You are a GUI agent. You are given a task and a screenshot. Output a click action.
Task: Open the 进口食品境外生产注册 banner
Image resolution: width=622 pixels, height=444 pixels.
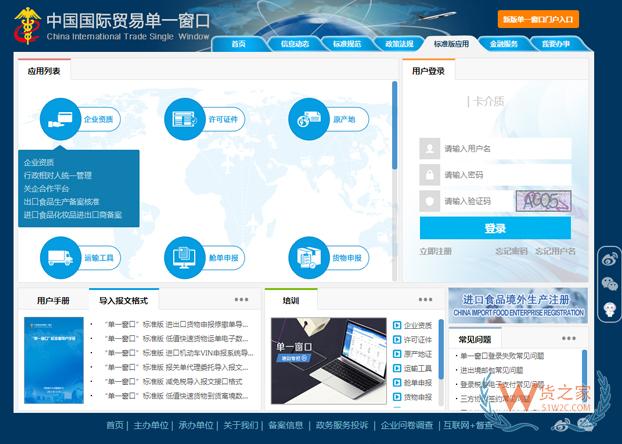pyautogui.click(x=518, y=305)
